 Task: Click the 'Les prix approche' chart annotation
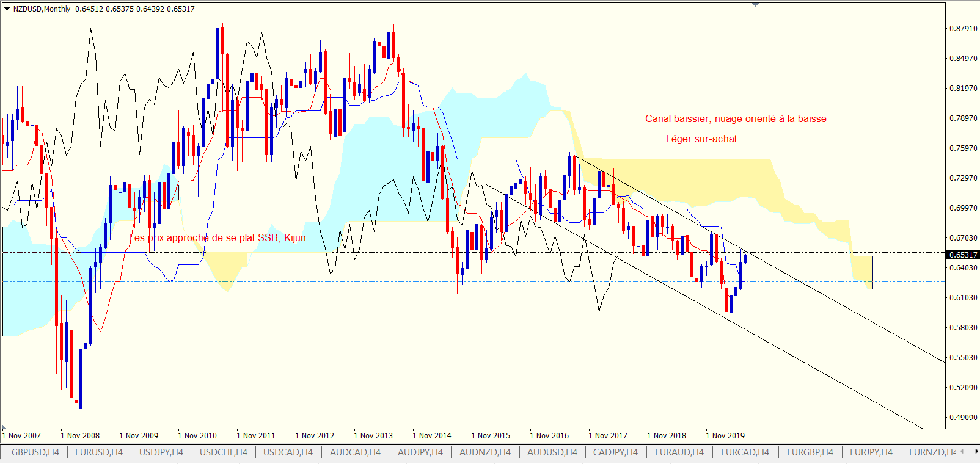tap(218, 238)
